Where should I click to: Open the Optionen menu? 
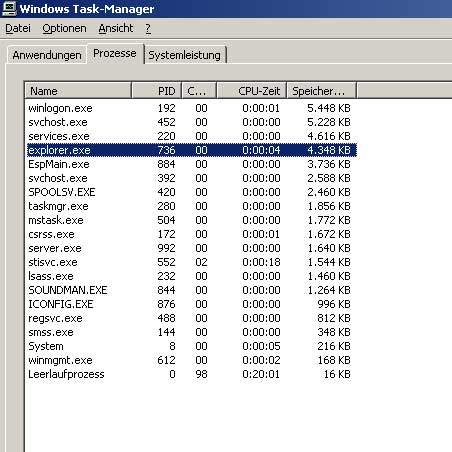coord(64,28)
